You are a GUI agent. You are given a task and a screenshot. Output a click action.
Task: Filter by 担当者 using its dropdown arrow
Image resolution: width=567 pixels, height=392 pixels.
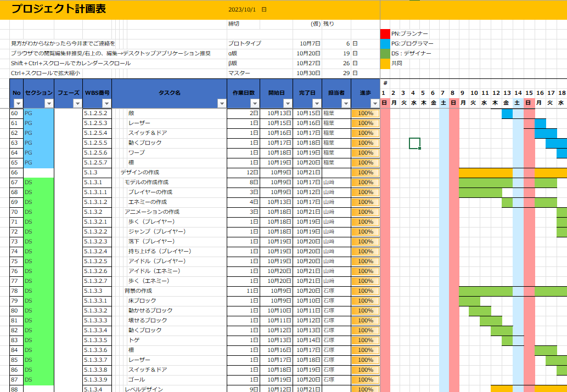[346, 104]
